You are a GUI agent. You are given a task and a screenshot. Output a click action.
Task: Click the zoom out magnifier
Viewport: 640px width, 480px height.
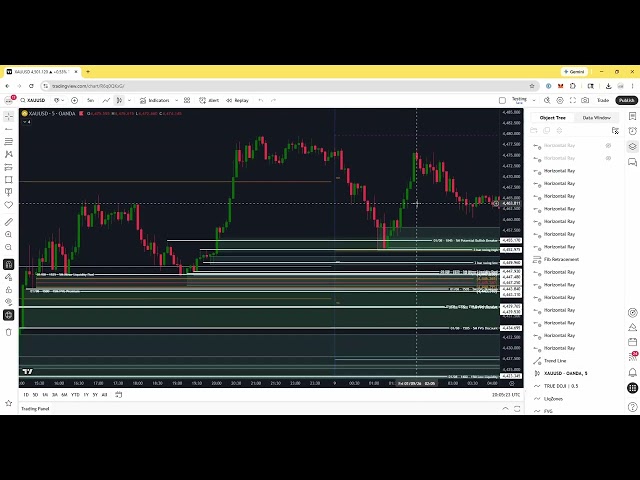click(9, 247)
